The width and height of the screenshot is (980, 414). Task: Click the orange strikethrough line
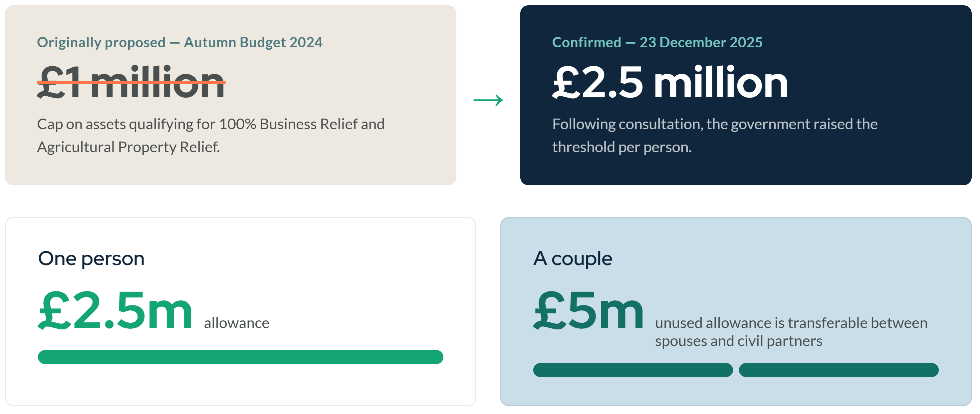click(131, 82)
